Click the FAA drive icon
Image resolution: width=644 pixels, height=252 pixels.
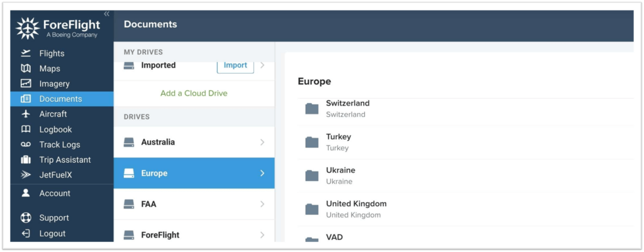point(129,204)
